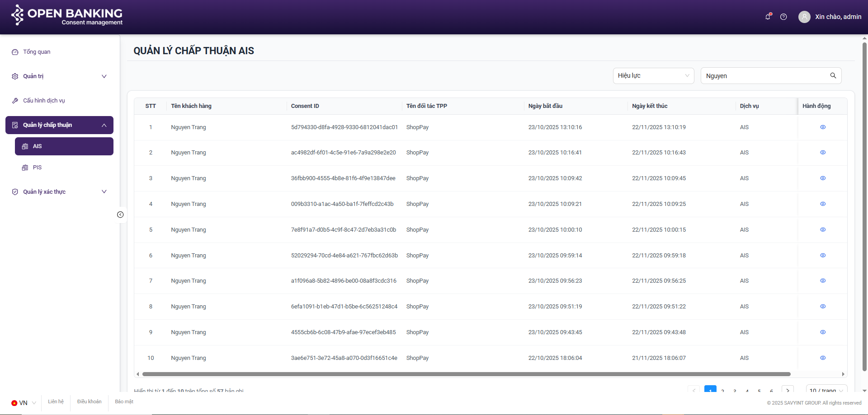The image size is (868, 415).
Task: Click the Liên hệ footer link
Action: click(x=56, y=401)
